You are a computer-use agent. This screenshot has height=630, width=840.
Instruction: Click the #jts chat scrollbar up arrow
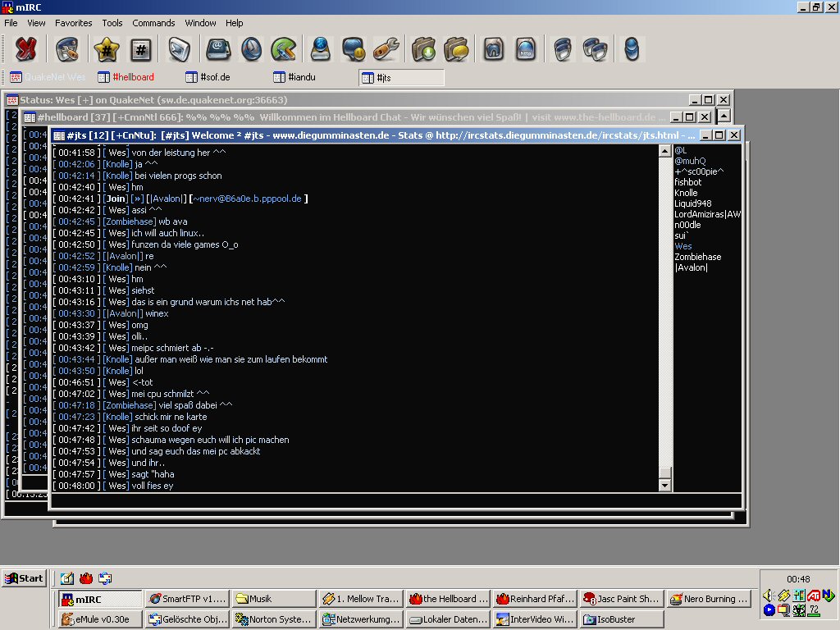point(664,151)
